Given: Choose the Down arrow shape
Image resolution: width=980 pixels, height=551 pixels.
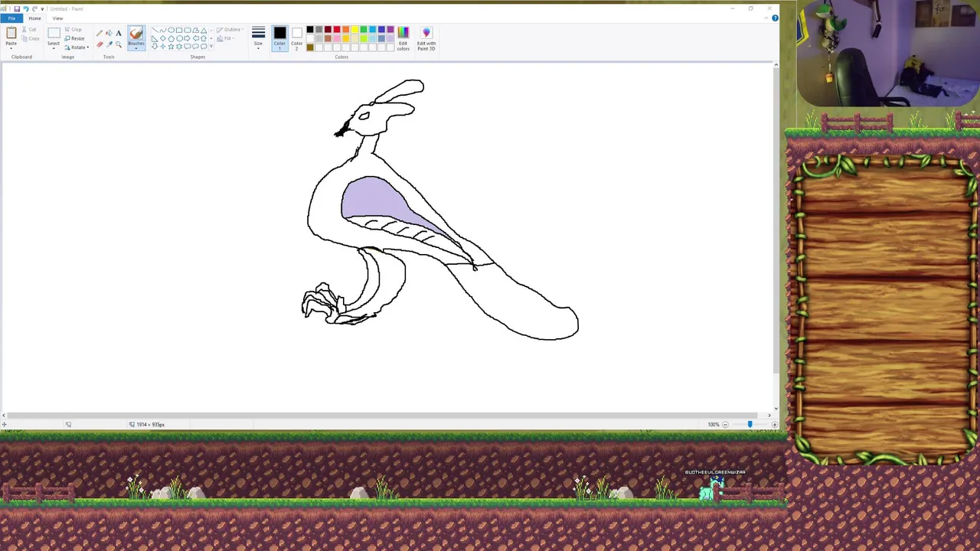Looking at the screenshot, I should tap(155, 47).
